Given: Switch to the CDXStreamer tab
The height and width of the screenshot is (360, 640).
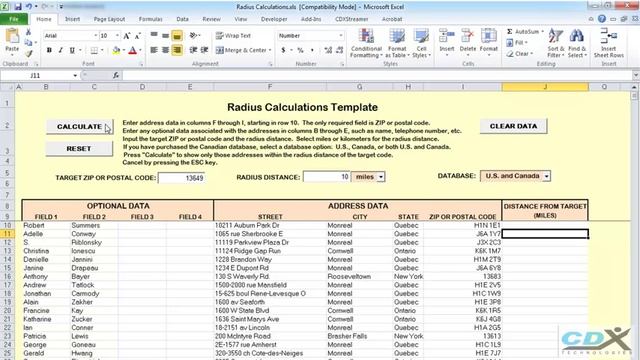Looking at the screenshot, I should 351,19.
